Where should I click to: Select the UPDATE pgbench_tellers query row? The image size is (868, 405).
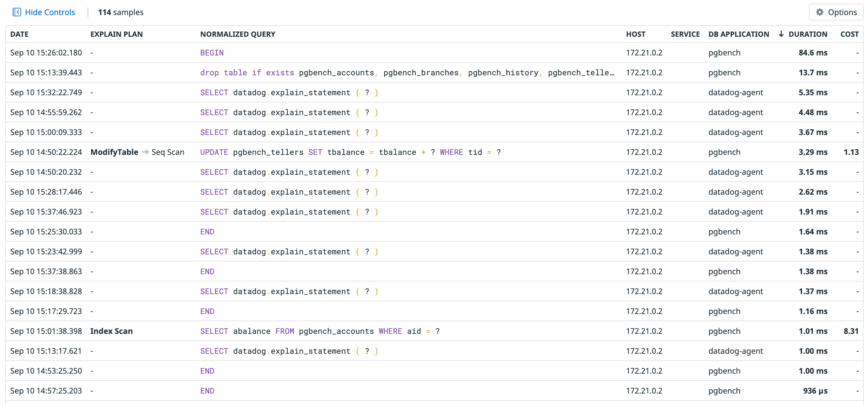point(350,152)
